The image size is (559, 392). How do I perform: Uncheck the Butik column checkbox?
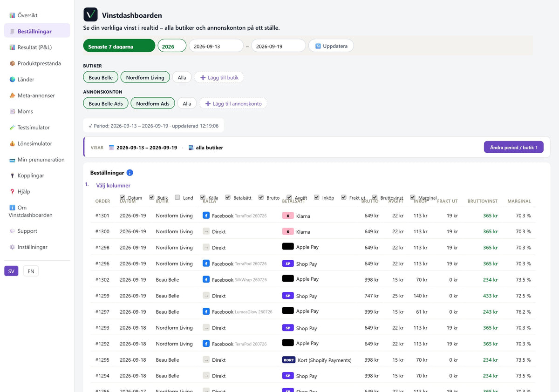(152, 197)
